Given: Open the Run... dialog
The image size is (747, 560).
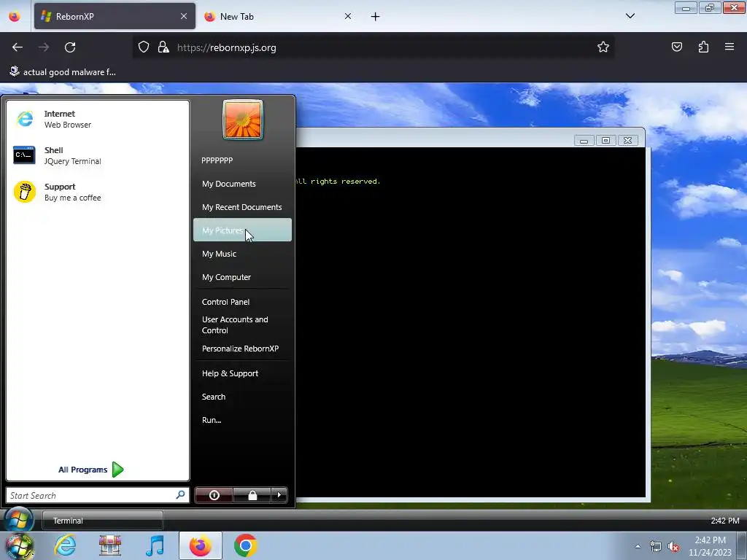Looking at the screenshot, I should click(242, 420).
